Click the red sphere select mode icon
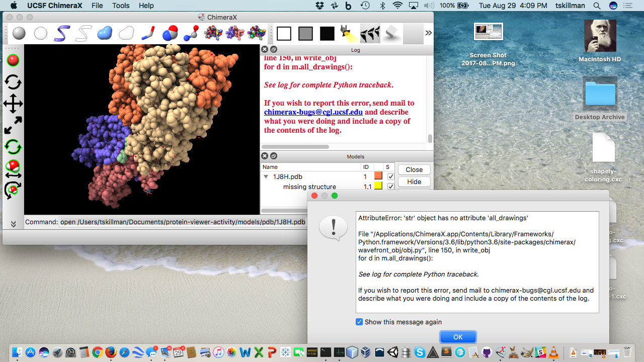644x362 pixels. click(13, 60)
